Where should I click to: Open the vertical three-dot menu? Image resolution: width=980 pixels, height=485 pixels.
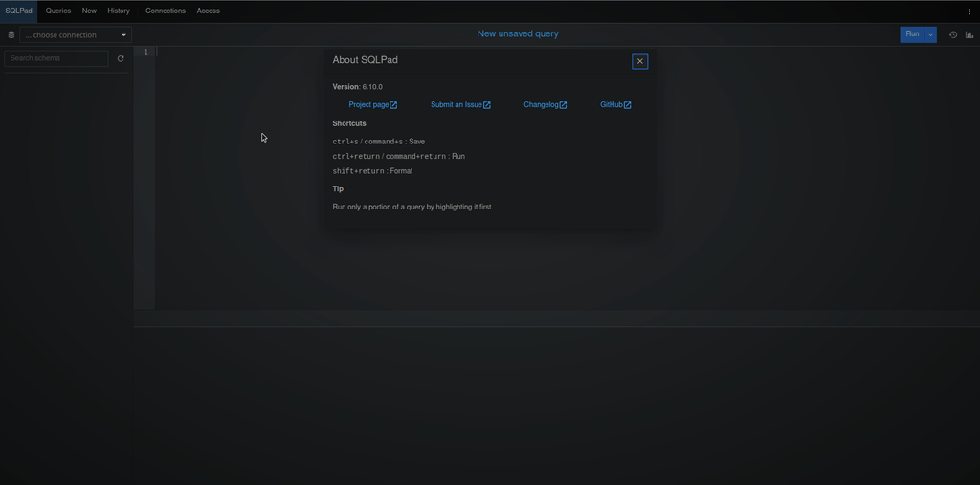tap(969, 11)
